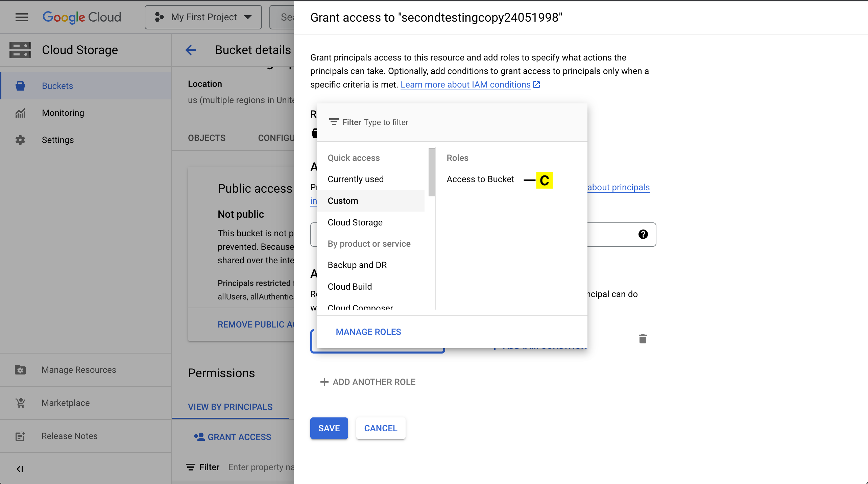This screenshot has width=868, height=484.
Task: Click the SAVE button
Action: (x=329, y=428)
